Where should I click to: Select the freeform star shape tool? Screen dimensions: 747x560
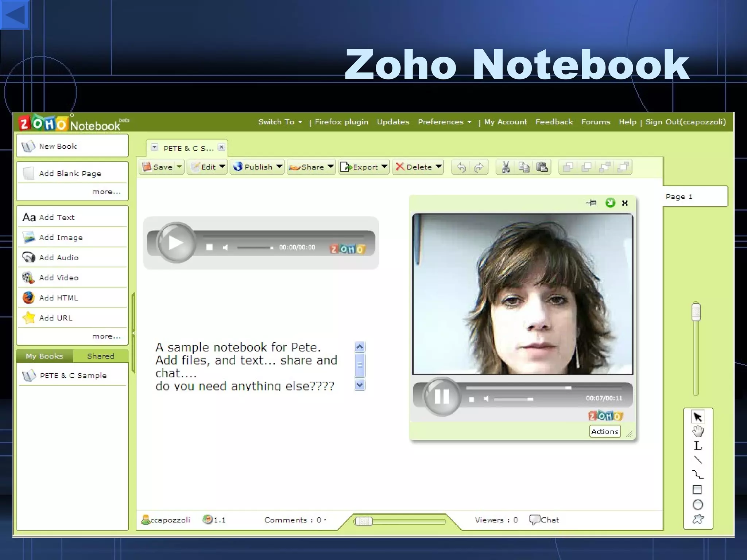[x=698, y=519]
